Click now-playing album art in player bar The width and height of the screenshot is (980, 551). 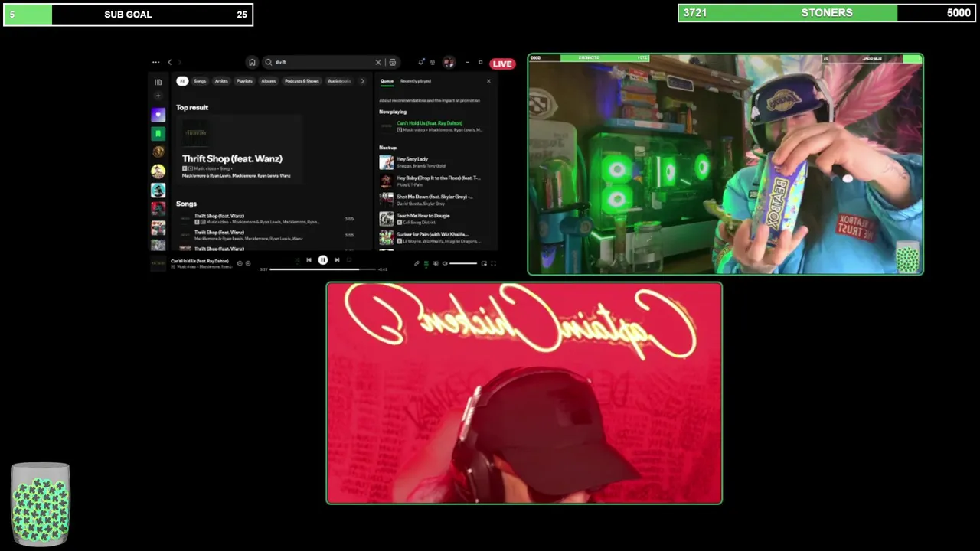pyautogui.click(x=158, y=263)
